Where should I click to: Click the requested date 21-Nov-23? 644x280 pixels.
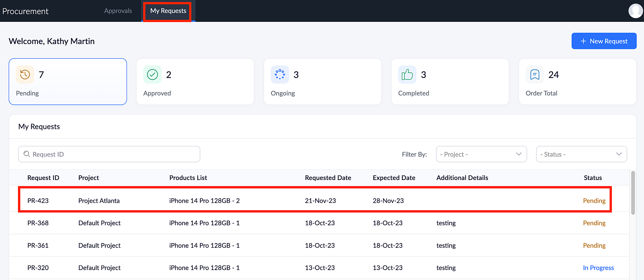tap(320, 201)
